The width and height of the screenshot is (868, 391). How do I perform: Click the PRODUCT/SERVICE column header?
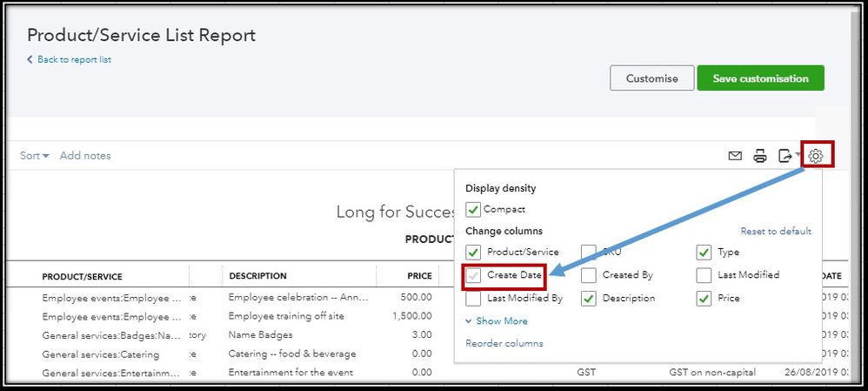click(82, 276)
